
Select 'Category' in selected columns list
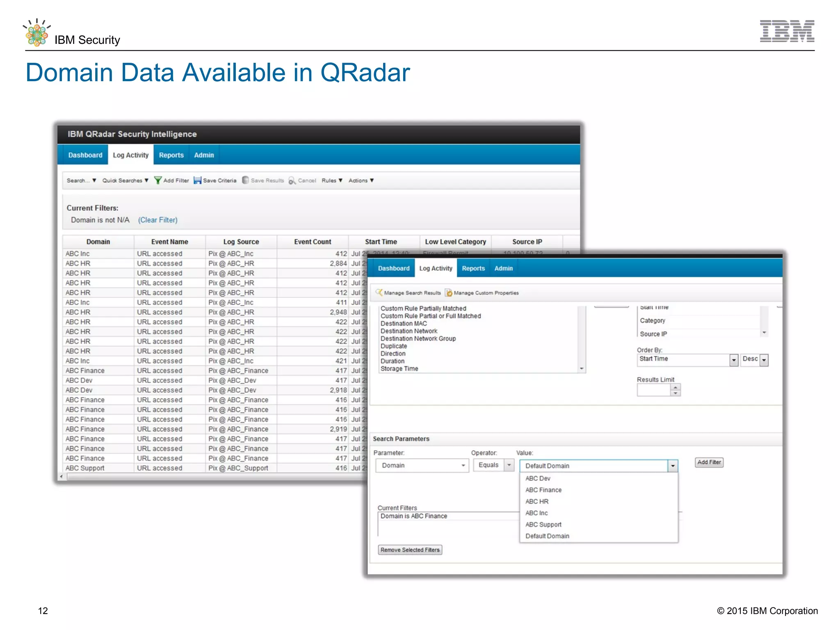tap(699, 321)
